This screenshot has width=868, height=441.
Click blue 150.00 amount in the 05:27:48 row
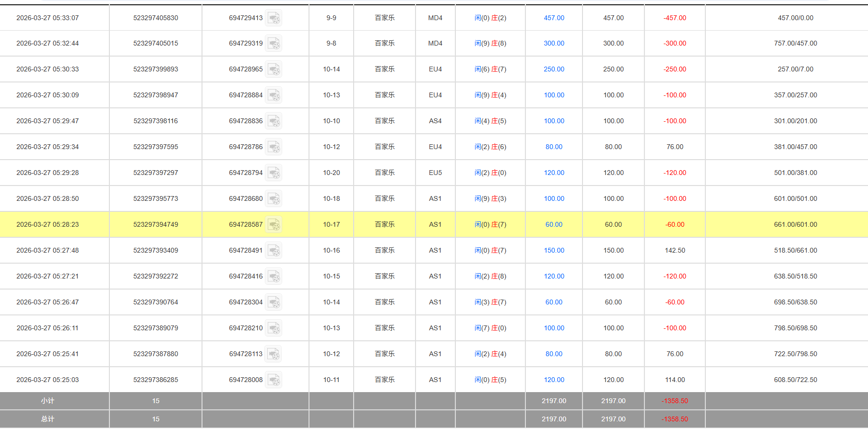click(x=554, y=250)
